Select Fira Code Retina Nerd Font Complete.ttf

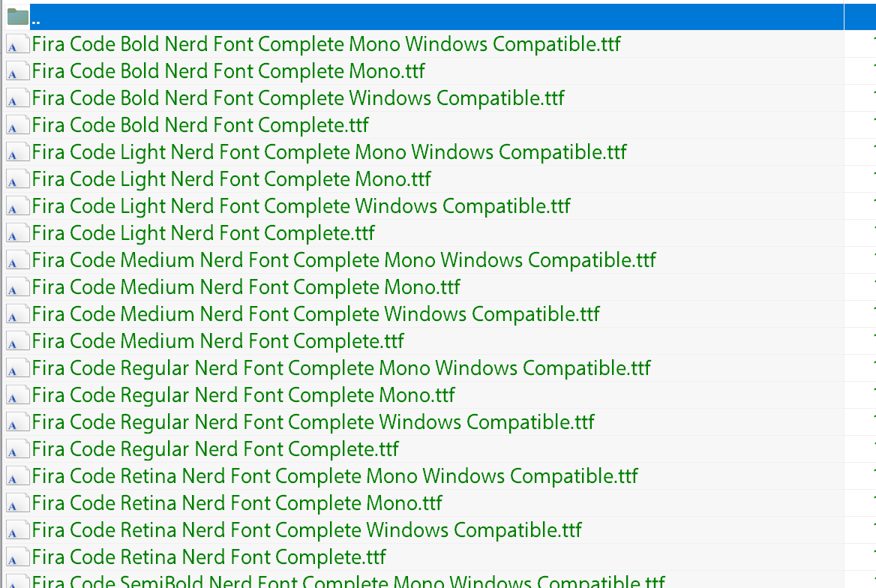tap(209, 557)
